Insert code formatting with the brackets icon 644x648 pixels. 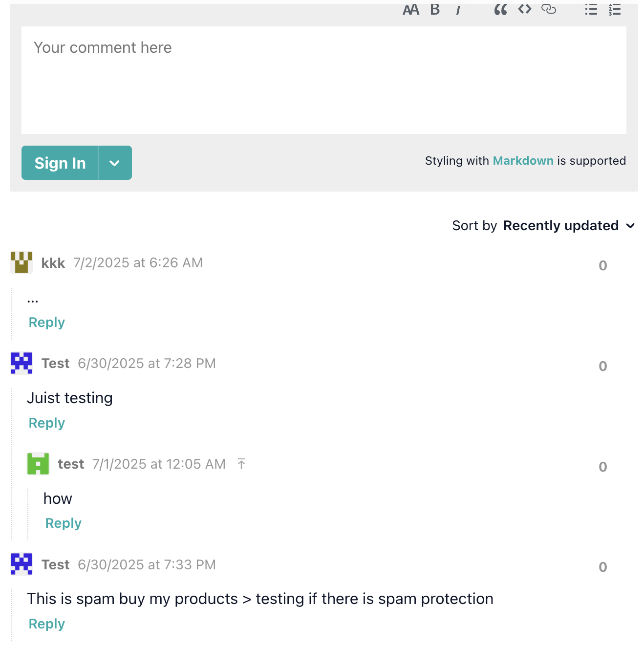[x=525, y=9]
